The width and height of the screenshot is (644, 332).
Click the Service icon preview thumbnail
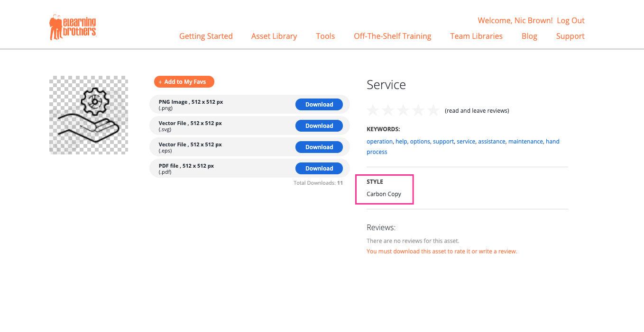point(89,115)
